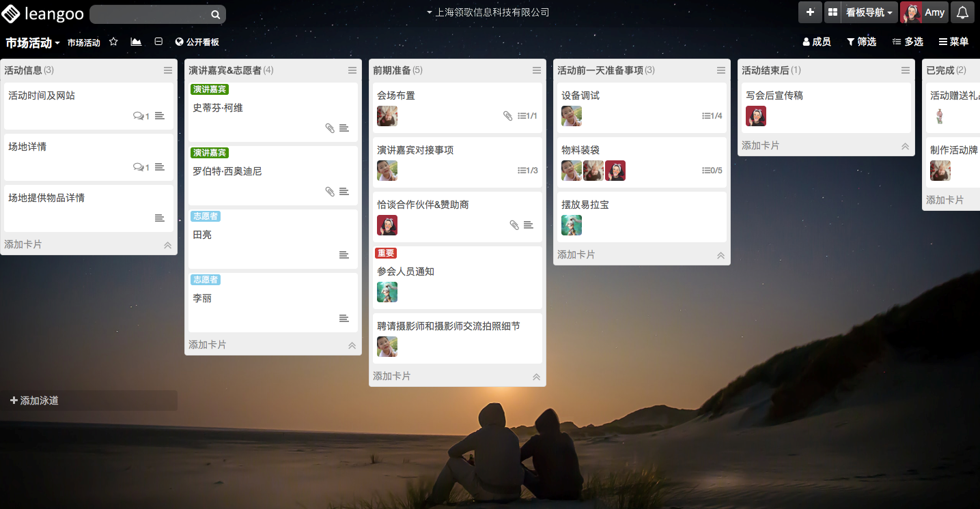980x509 pixels.
Task: Open the 看板导航 dropdown
Action: click(869, 12)
